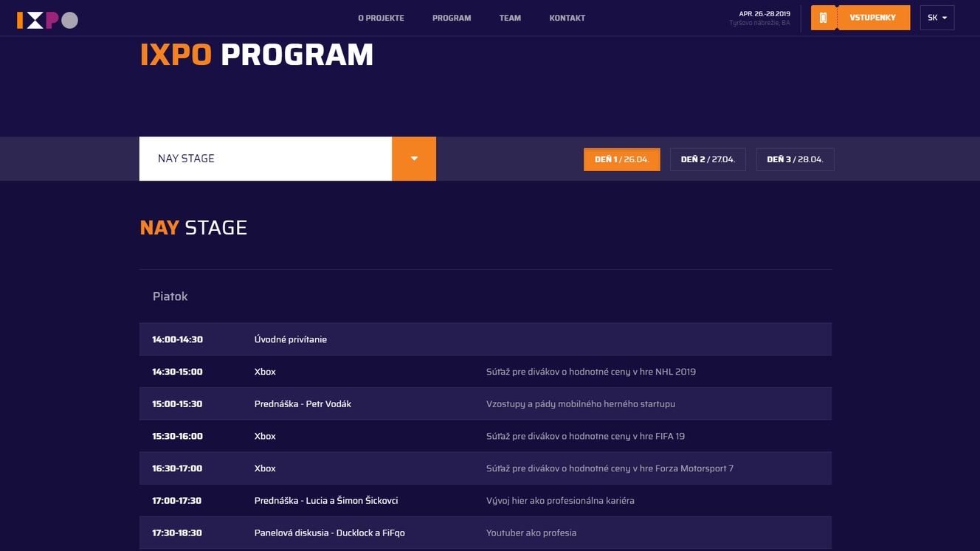
Task: Select the DEŇ 1 / 26.04. tab
Action: point(622,159)
